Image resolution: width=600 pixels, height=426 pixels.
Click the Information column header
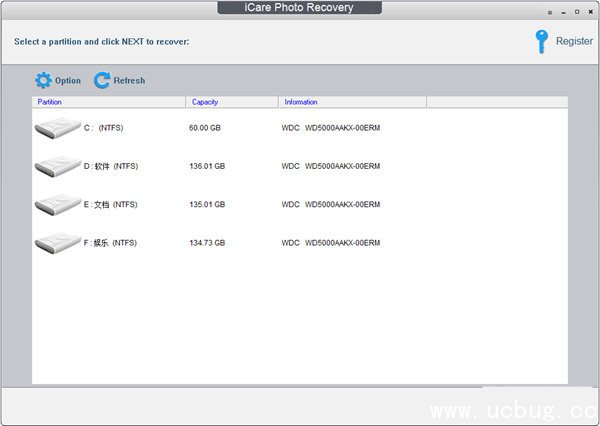click(x=352, y=102)
